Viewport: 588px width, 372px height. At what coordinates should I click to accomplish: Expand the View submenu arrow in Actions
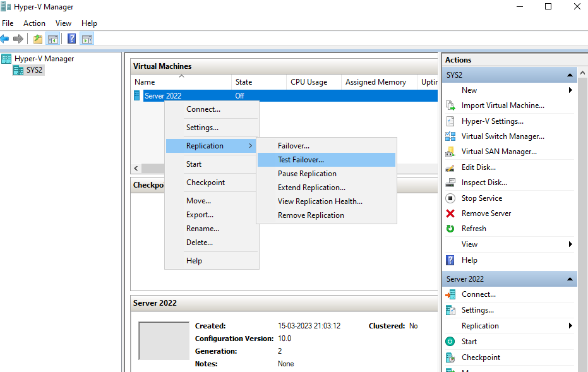tap(570, 244)
